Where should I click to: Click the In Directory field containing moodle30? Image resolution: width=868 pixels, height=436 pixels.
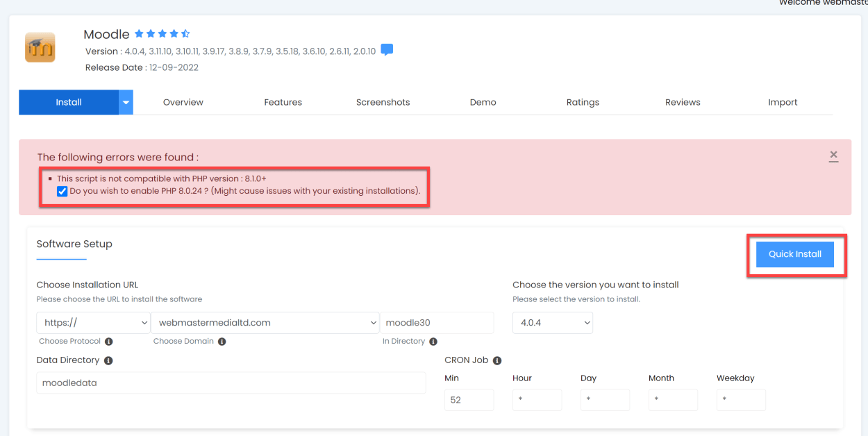437,323
